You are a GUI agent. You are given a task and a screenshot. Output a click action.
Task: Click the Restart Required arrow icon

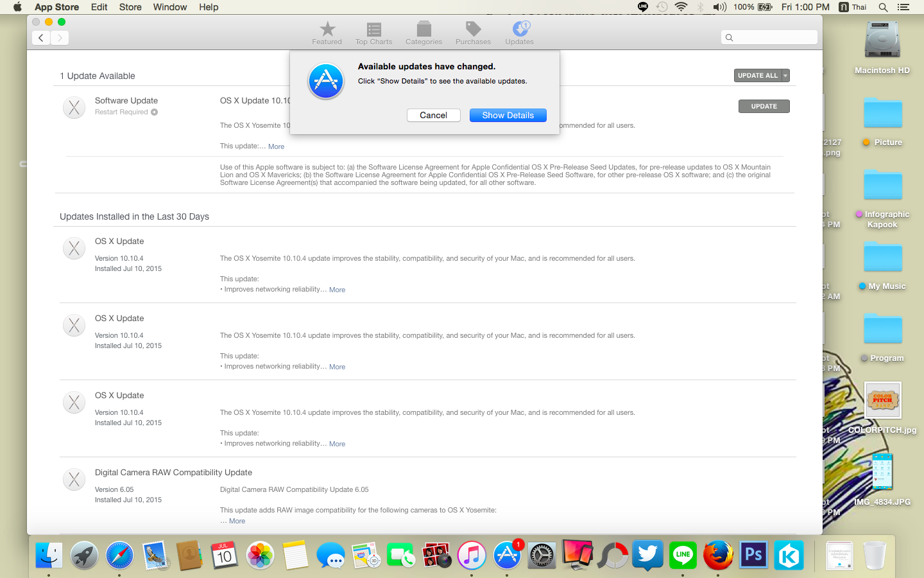click(154, 112)
